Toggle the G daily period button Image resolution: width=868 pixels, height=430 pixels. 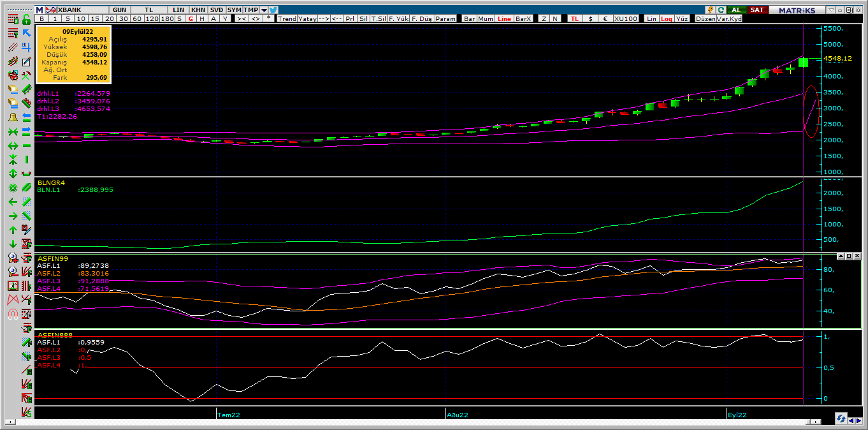191,19
